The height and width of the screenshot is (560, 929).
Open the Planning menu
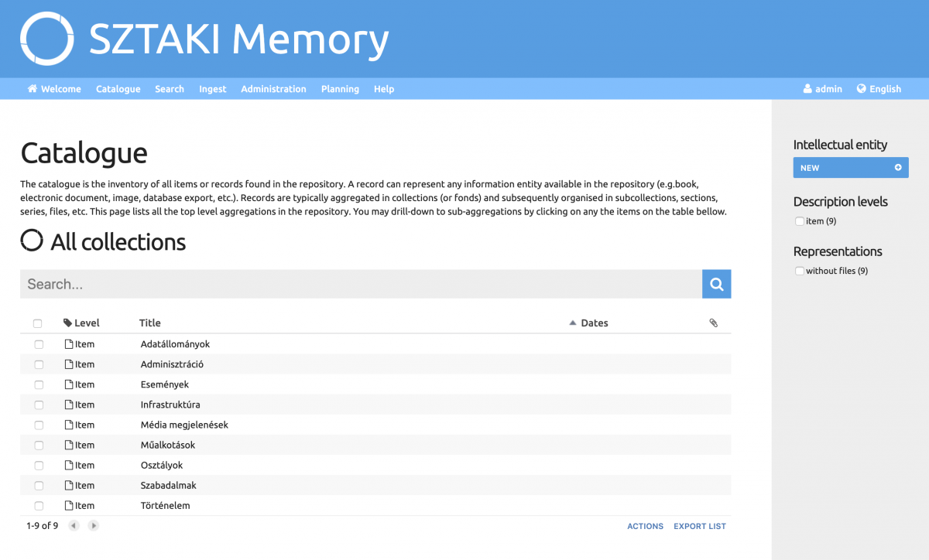pos(340,89)
